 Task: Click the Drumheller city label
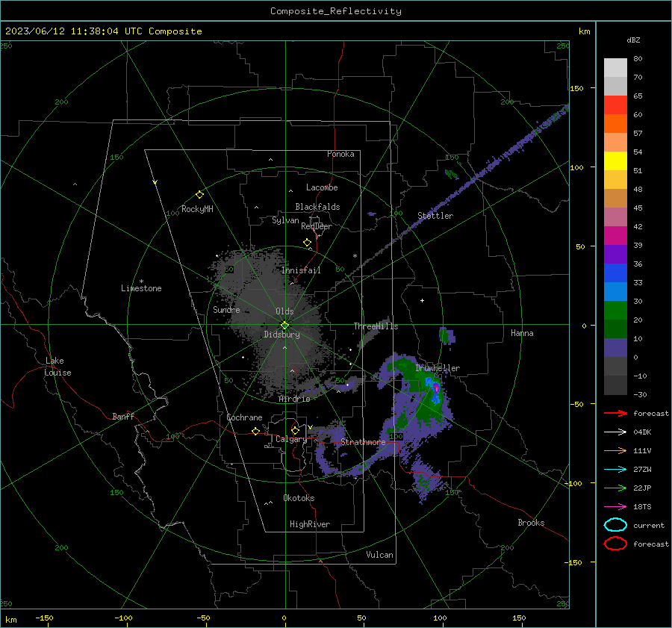coord(438,368)
